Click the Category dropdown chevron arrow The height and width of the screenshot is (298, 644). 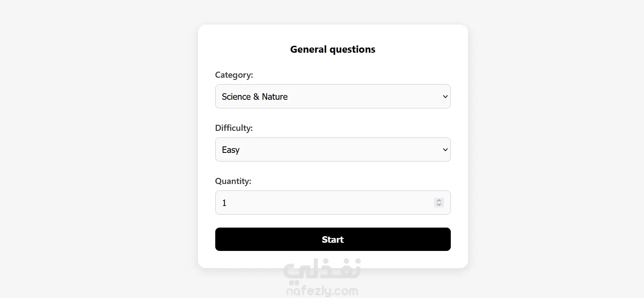(445, 96)
